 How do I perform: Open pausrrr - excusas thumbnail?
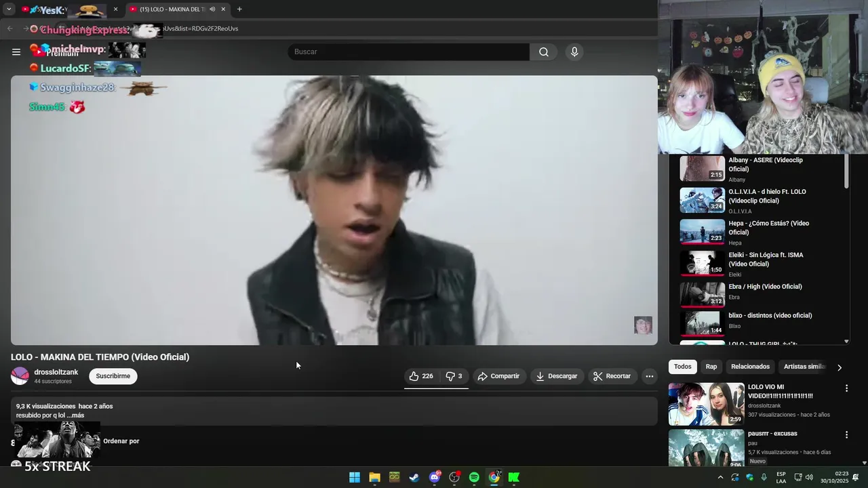pyautogui.click(x=707, y=448)
